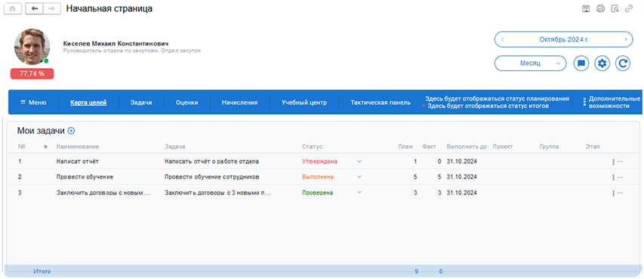Image resolution: width=644 pixels, height=279 pixels.
Task: Refresh data with the circular arrow icon
Action: pos(623,64)
